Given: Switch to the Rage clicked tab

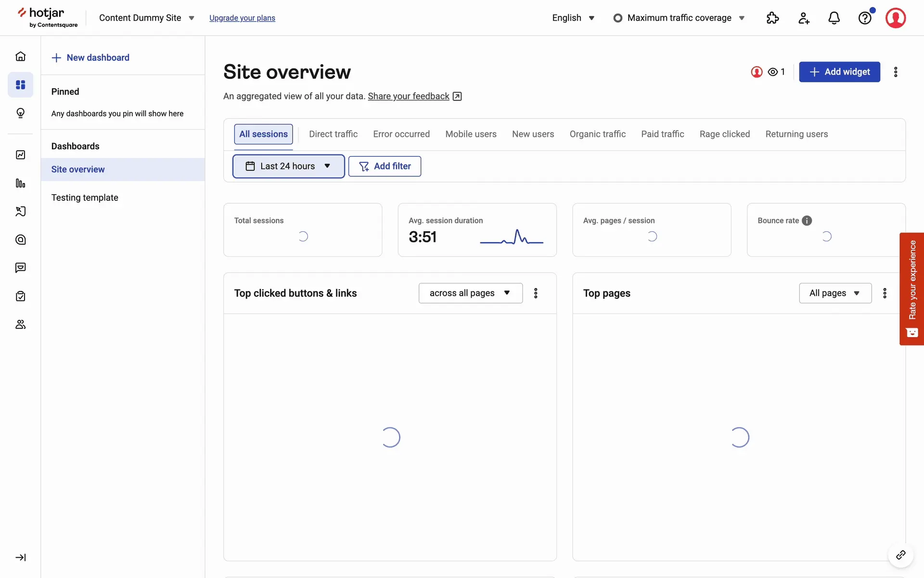Looking at the screenshot, I should (x=724, y=134).
